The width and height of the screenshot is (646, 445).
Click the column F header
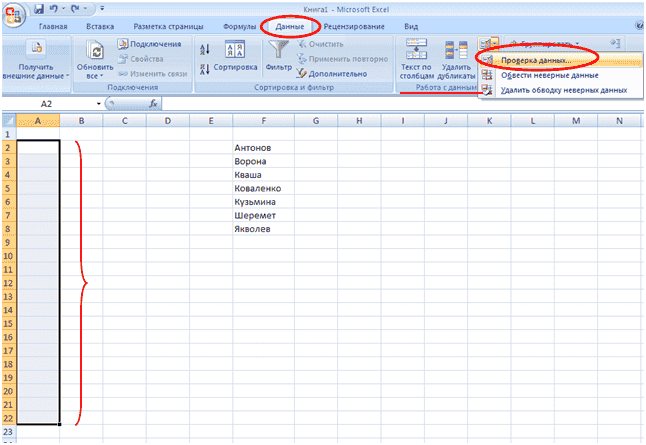263,121
